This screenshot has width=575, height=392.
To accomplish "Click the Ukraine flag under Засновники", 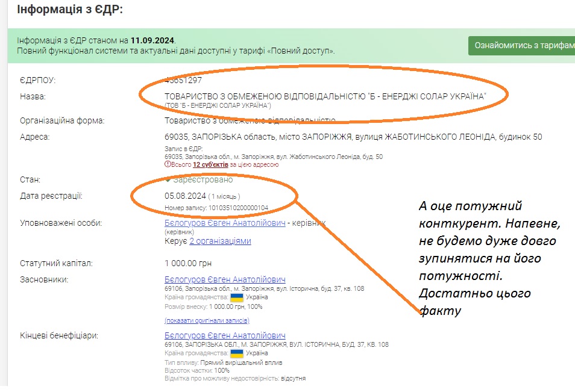I will [x=236, y=297].
